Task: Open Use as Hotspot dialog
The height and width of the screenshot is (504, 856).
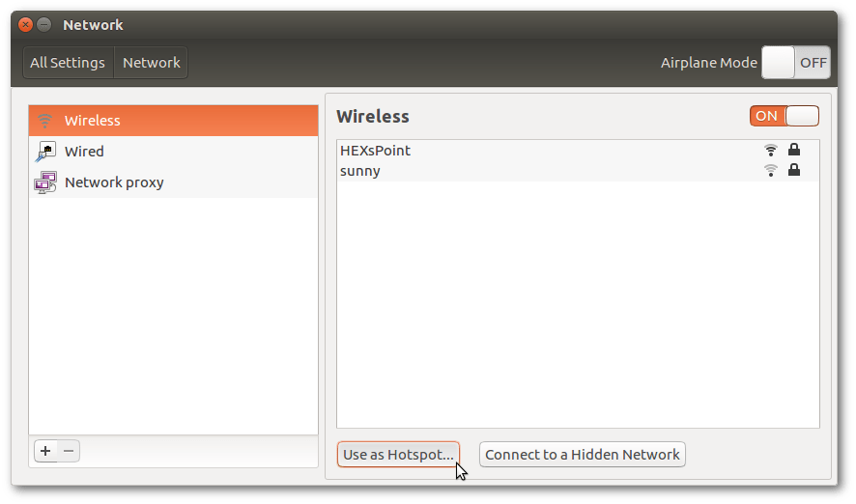Action: coord(398,455)
